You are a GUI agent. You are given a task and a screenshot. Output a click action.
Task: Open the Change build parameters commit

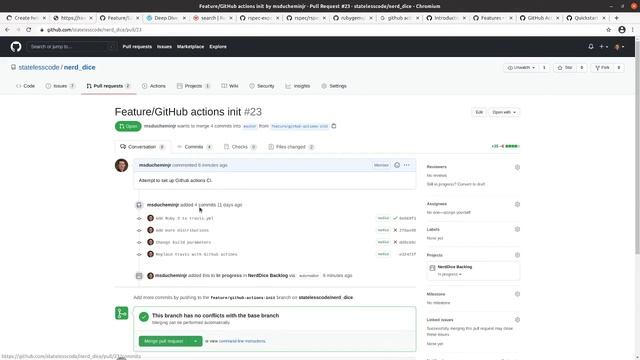[x=183, y=242]
